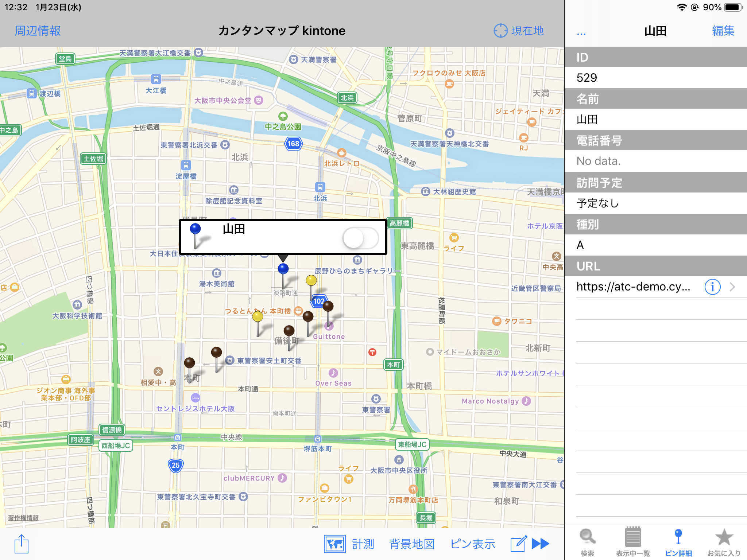Tap 計測 measure button
747x560 pixels.
(x=363, y=544)
